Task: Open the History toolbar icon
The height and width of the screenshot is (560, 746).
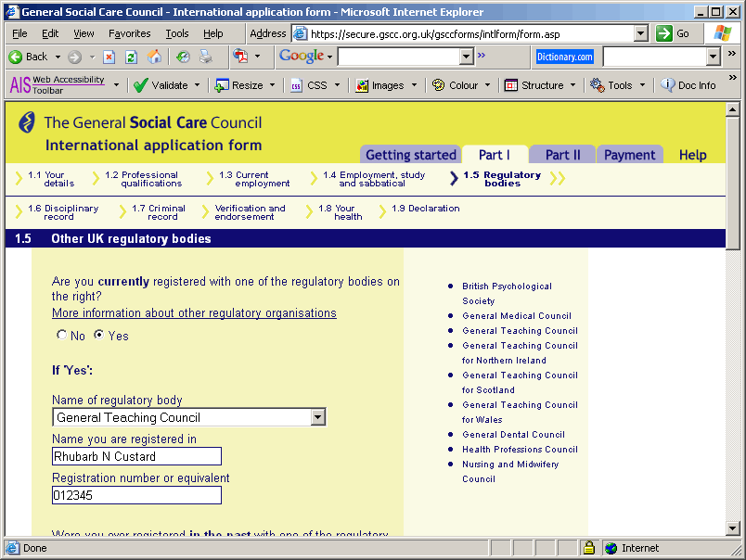Action: [x=183, y=57]
